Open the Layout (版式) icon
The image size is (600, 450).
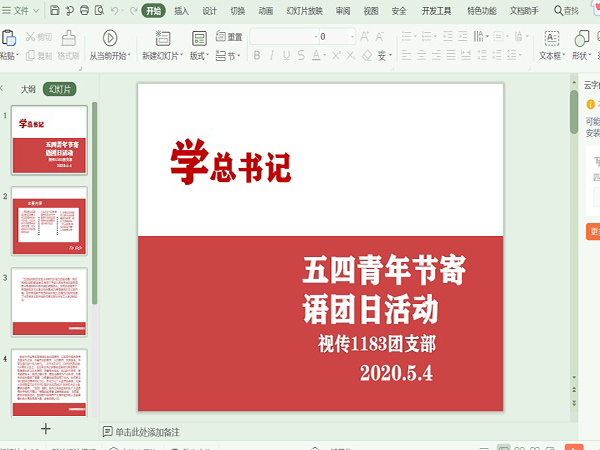199,38
